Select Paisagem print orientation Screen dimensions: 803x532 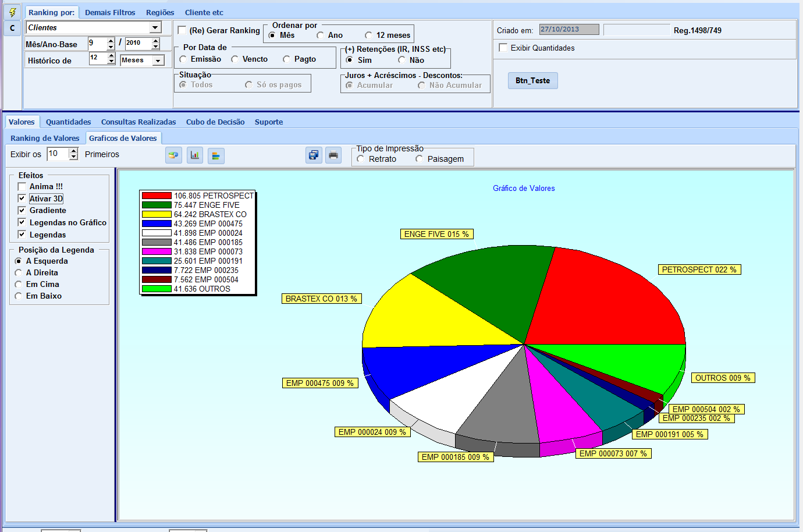(419, 159)
